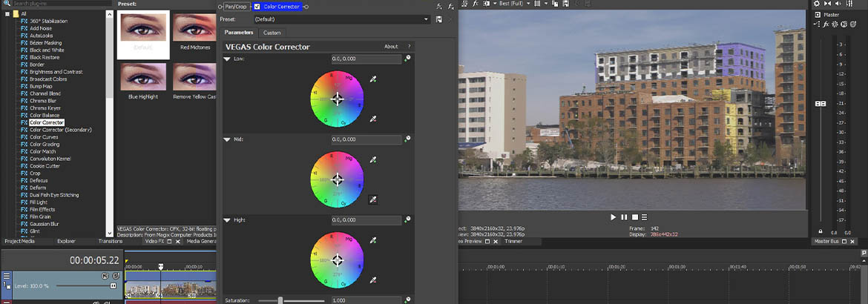
Task: Click the Low value input field
Action: point(366,59)
